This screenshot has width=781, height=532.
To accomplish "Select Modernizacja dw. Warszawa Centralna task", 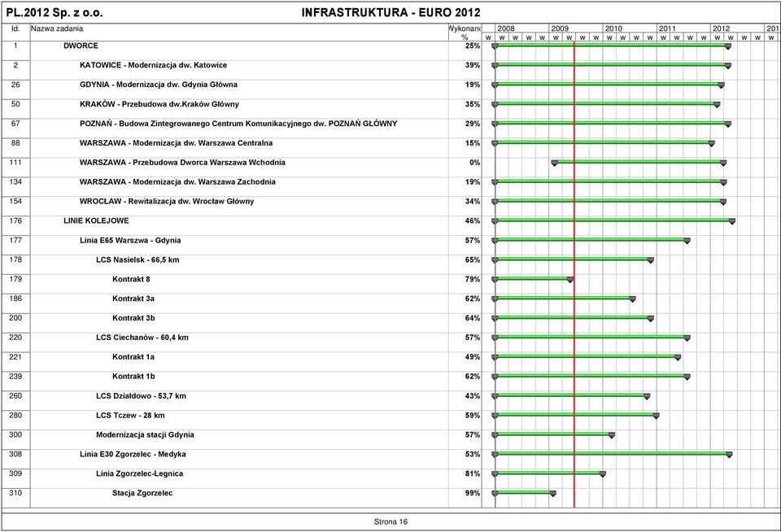I will (x=177, y=143).
